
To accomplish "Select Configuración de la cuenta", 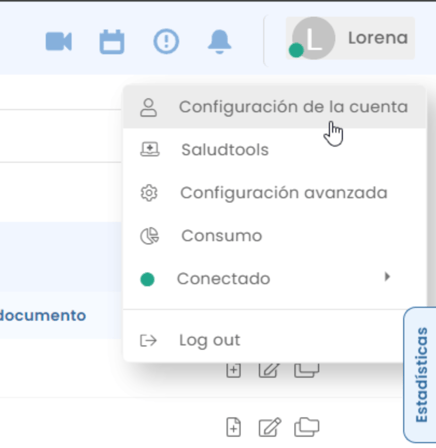I will click(x=275, y=107).
